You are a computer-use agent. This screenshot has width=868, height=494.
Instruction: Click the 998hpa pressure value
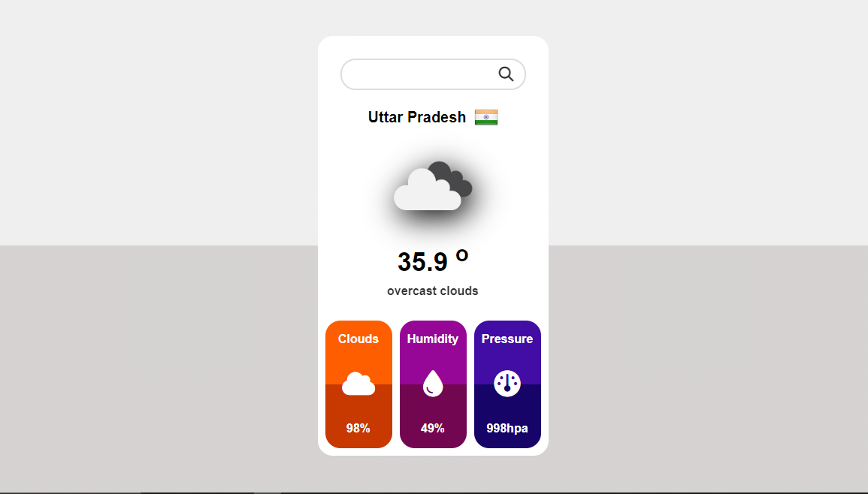pos(507,428)
